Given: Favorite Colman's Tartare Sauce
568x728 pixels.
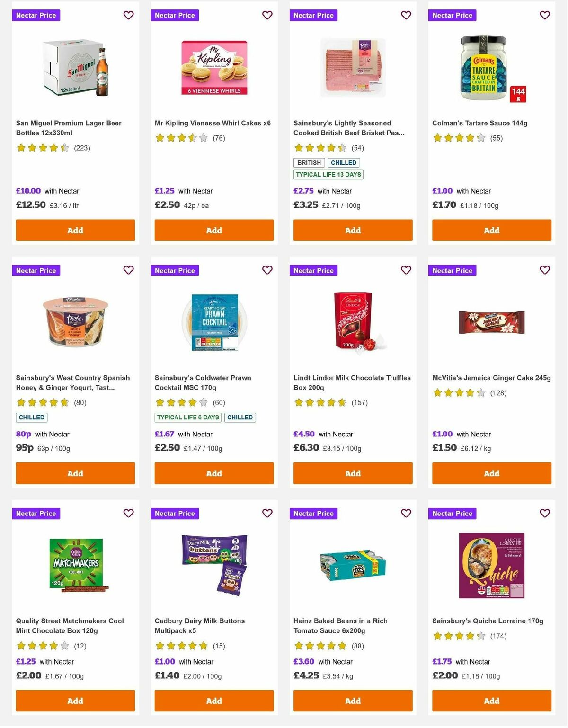Looking at the screenshot, I should pos(544,15).
